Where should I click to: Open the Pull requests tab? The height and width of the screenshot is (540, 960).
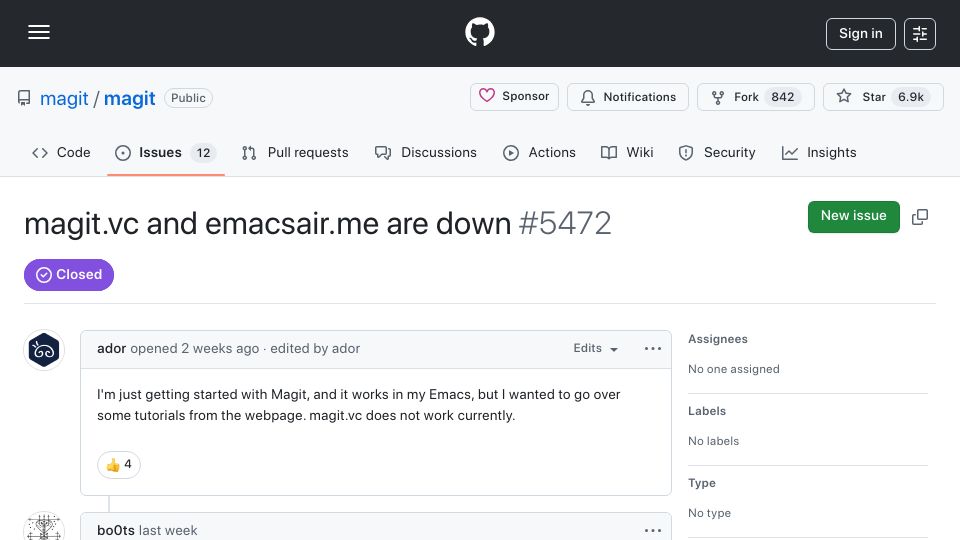295,152
